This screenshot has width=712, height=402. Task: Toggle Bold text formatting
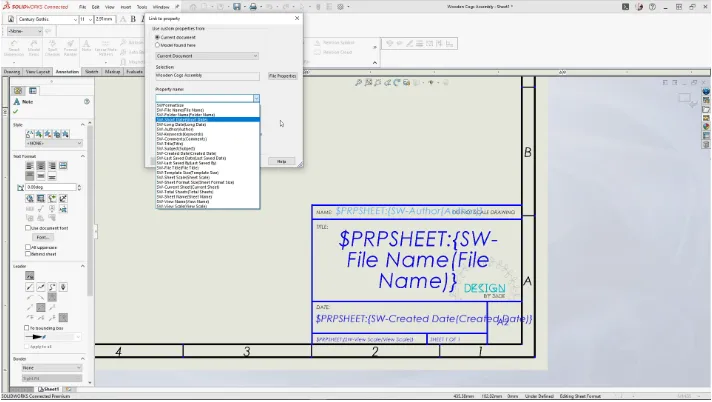[133, 19]
